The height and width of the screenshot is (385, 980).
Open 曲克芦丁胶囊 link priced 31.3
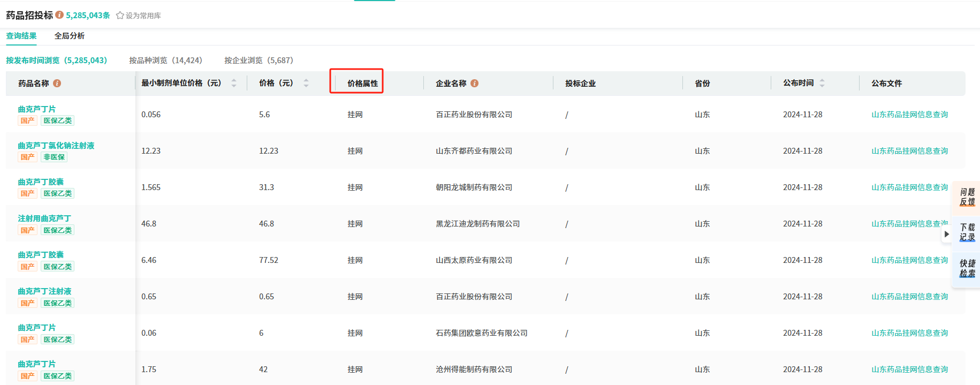click(41, 182)
